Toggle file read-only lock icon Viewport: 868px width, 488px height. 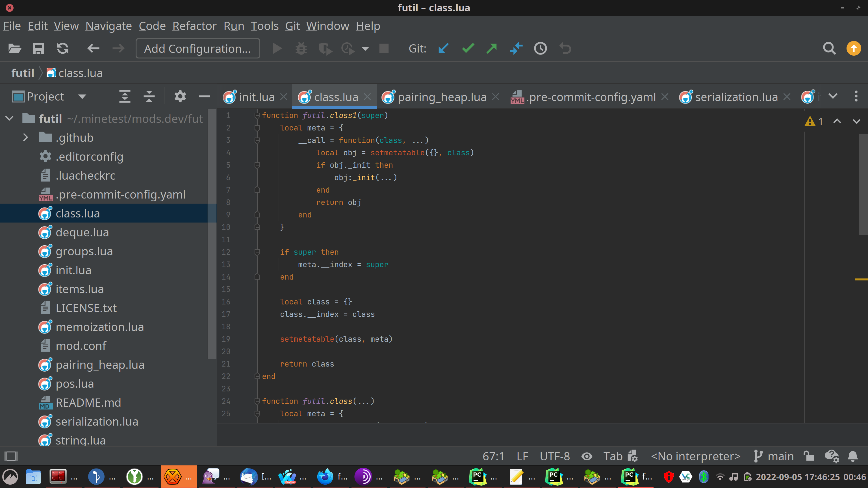tap(809, 456)
